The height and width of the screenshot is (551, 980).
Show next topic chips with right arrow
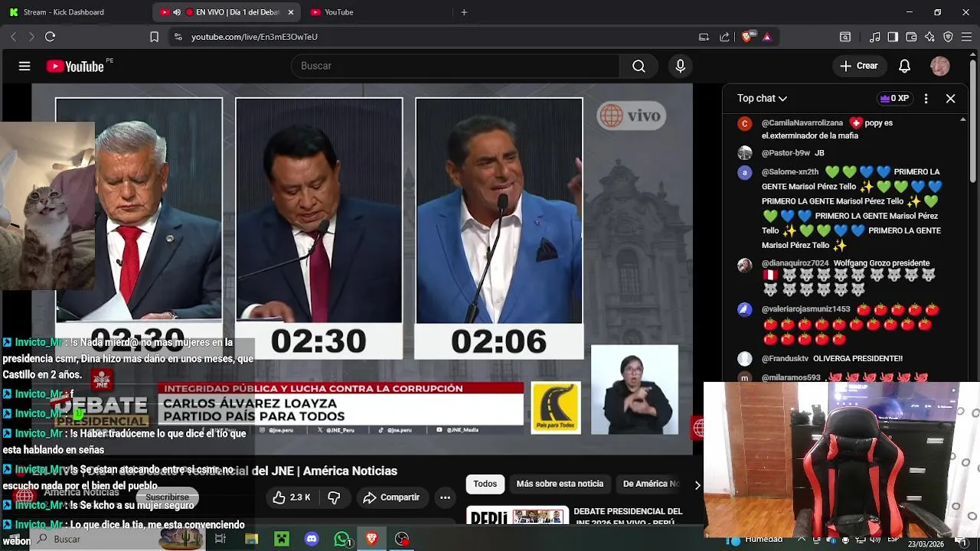pyautogui.click(x=697, y=484)
